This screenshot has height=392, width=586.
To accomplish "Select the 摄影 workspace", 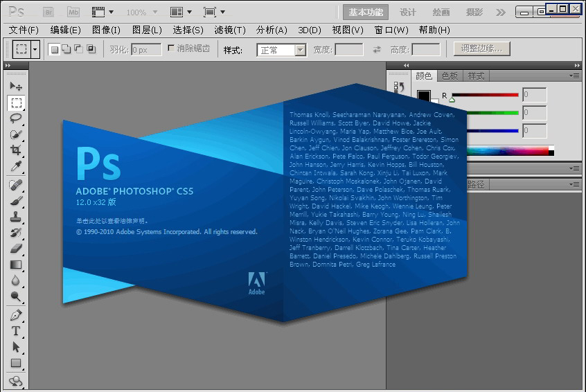I will 474,12.
